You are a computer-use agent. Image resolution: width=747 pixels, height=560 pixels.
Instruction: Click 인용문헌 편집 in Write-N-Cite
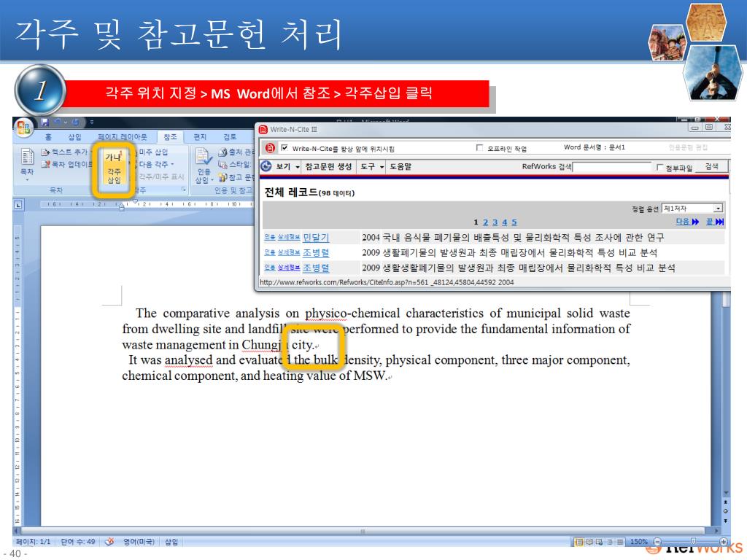[688, 147]
